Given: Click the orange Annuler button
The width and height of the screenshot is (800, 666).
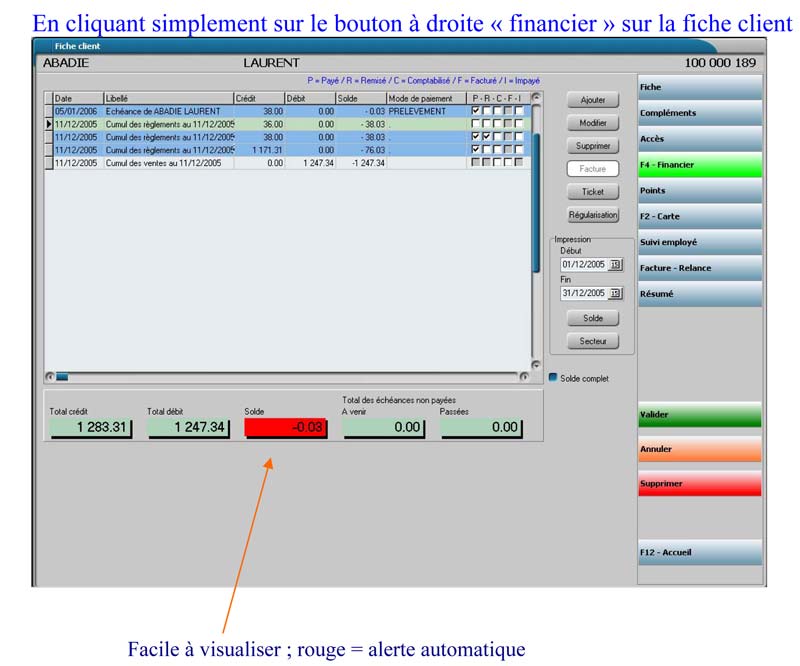Looking at the screenshot, I should coord(699,449).
